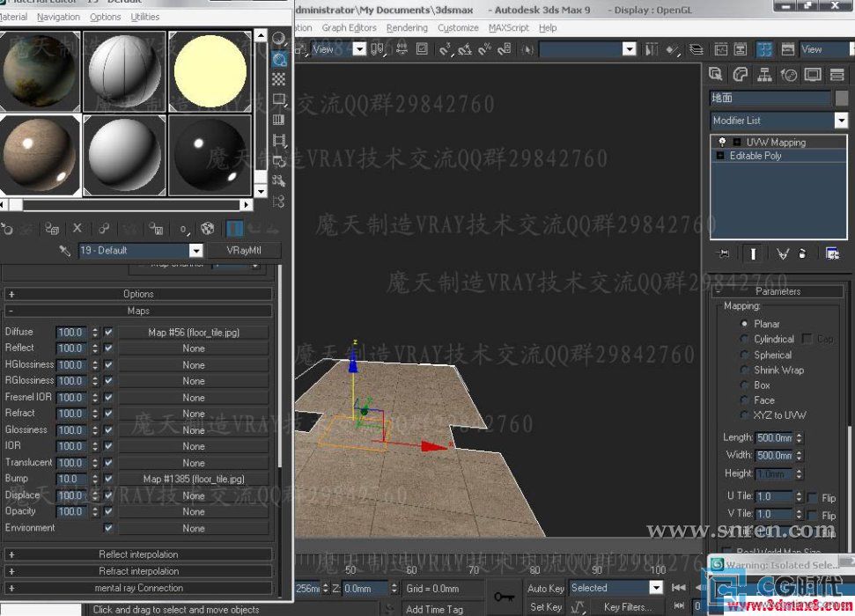Toggle the Percent Snap icon

click(484, 49)
